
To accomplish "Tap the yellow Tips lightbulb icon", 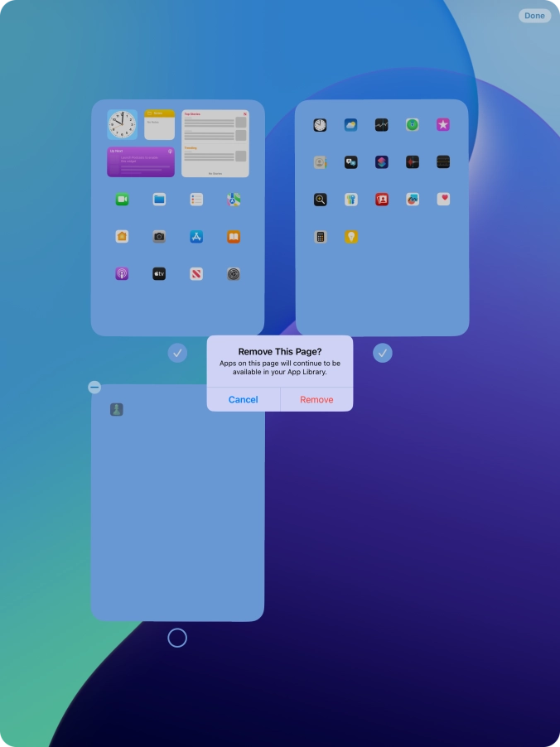I will click(350, 237).
